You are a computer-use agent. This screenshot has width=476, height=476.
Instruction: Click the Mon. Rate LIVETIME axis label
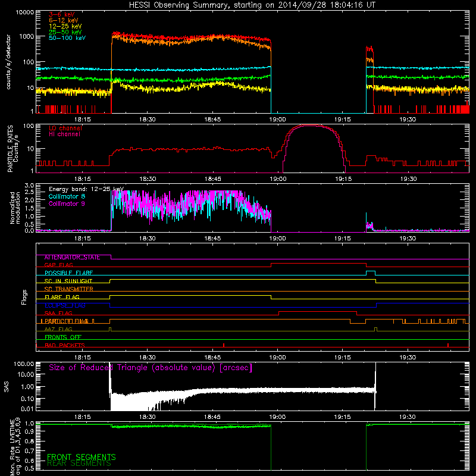pyautogui.click(x=15, y=446)
